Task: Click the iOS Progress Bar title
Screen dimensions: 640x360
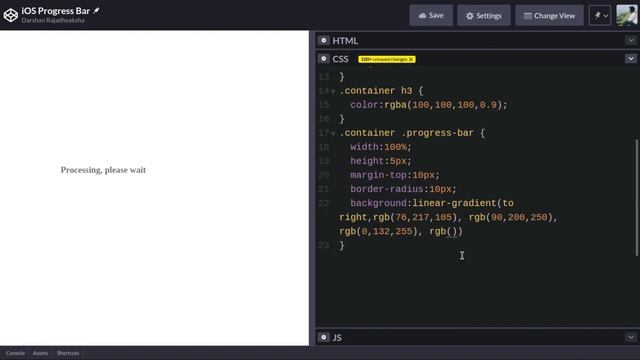Action: click(x=56, y=11)
